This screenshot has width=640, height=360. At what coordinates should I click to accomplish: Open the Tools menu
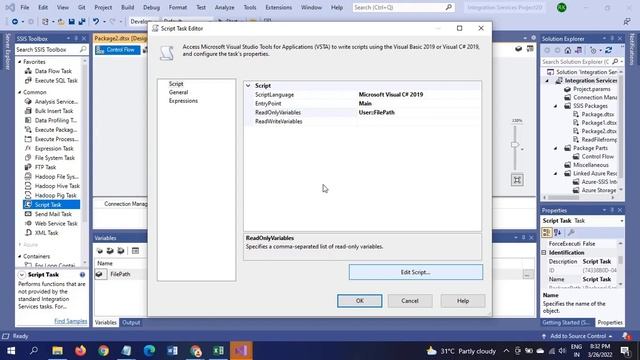click(x=249, y=7)
